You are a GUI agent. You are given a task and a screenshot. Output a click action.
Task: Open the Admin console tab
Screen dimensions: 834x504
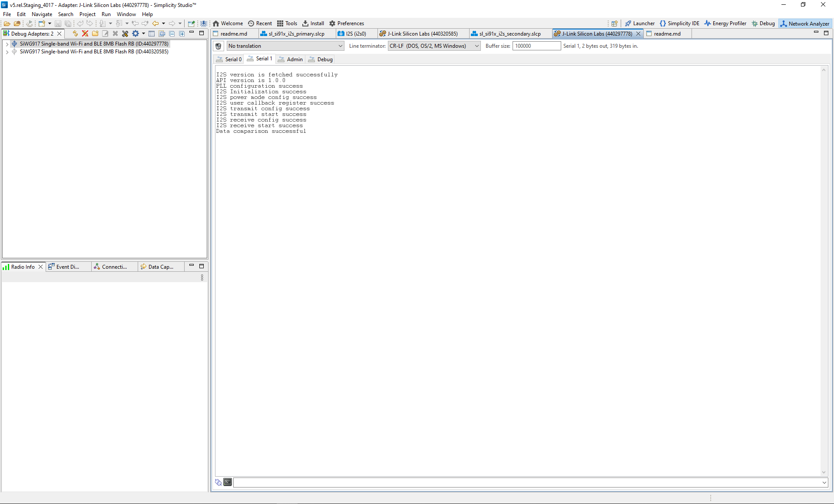click(291, 59)
